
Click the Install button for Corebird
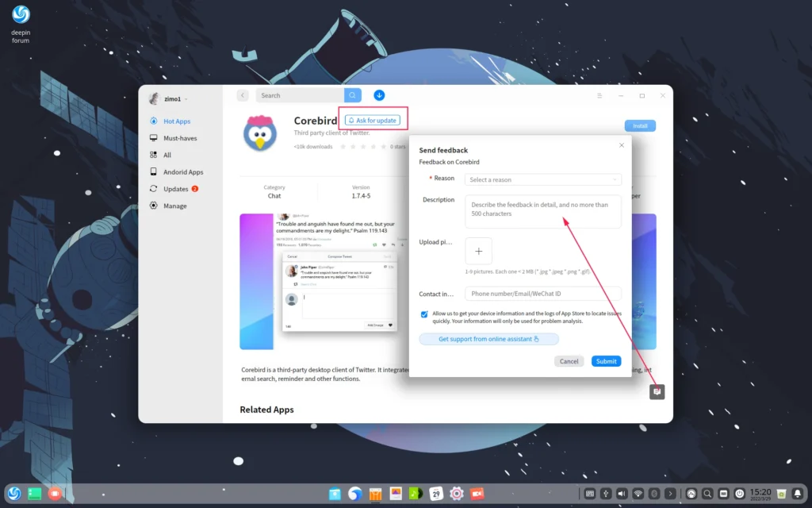[x=640, y=126]
